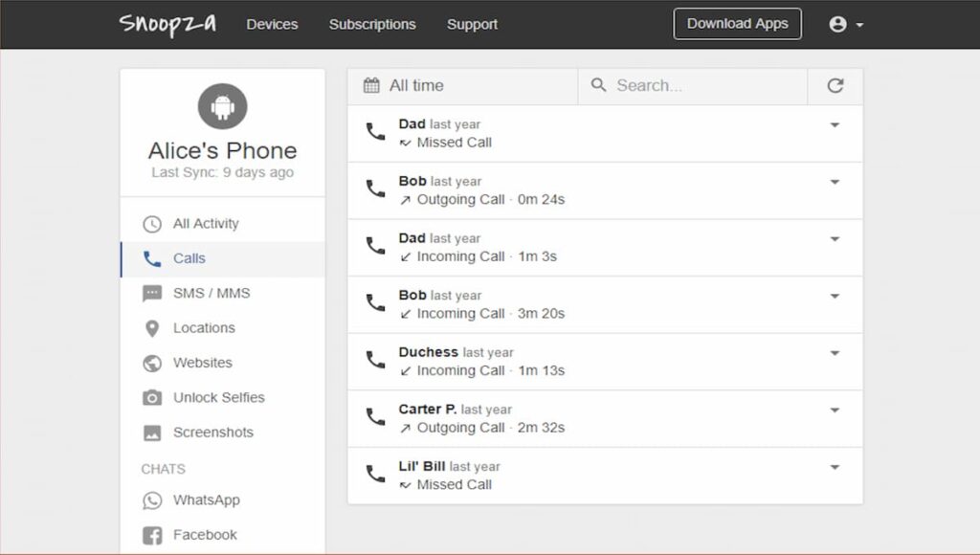Open the Screenshots image icon

152,433
